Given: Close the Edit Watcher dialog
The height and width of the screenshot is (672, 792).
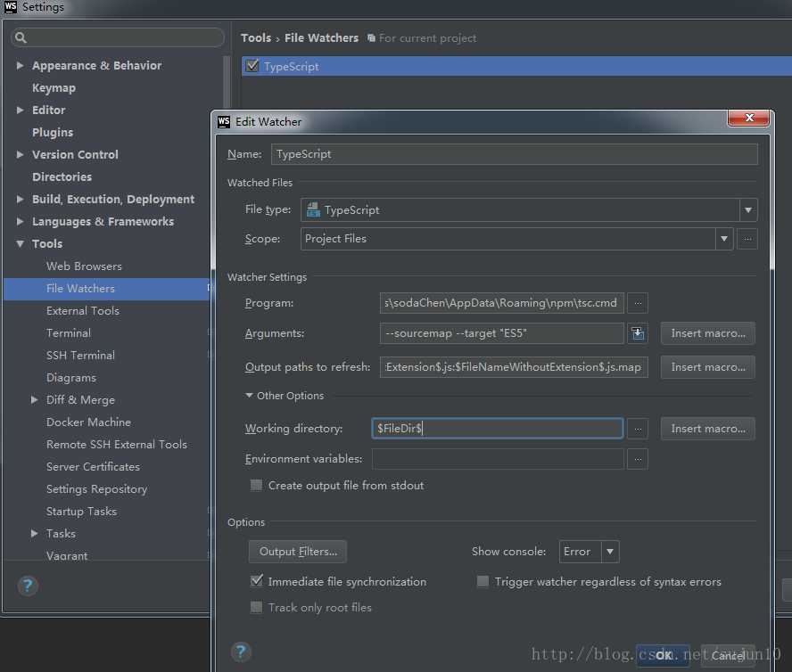Looking at the screenshot, I should point(748,118).
